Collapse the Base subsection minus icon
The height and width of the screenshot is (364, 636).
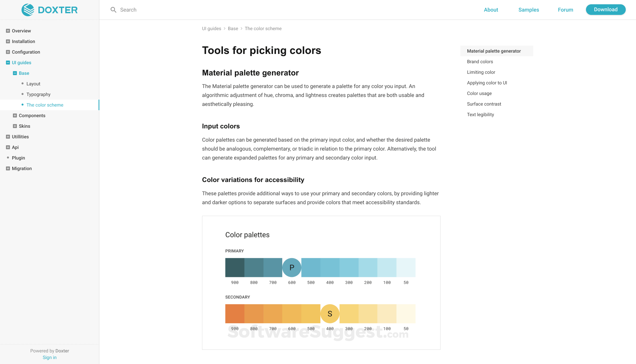(15, 73)
